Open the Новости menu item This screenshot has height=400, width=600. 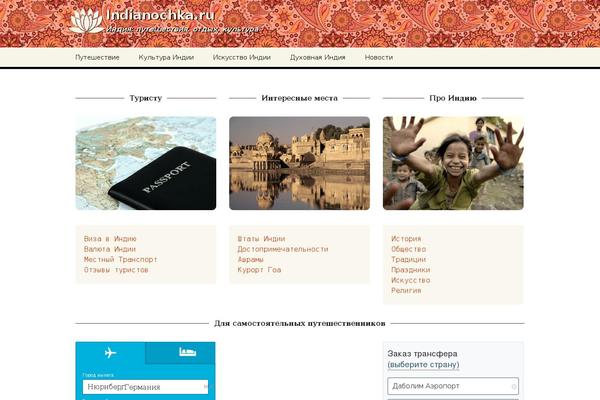coord(379,57)
